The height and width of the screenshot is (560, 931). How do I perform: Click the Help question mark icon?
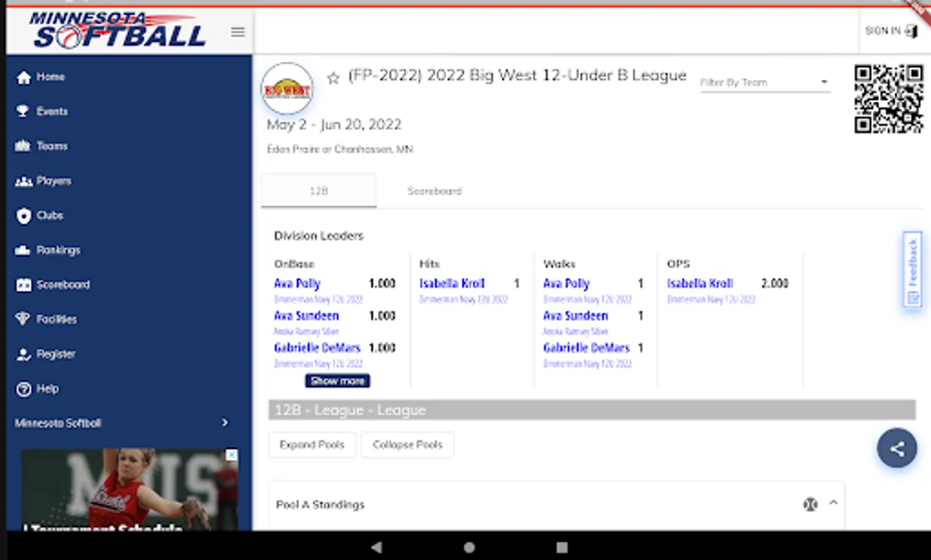tap(24, 389)
